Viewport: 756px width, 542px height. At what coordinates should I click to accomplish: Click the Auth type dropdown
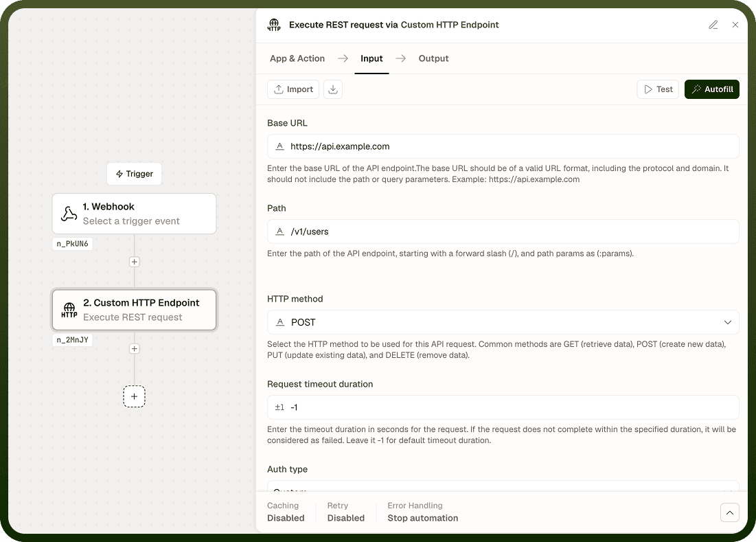tap(503, 486)
